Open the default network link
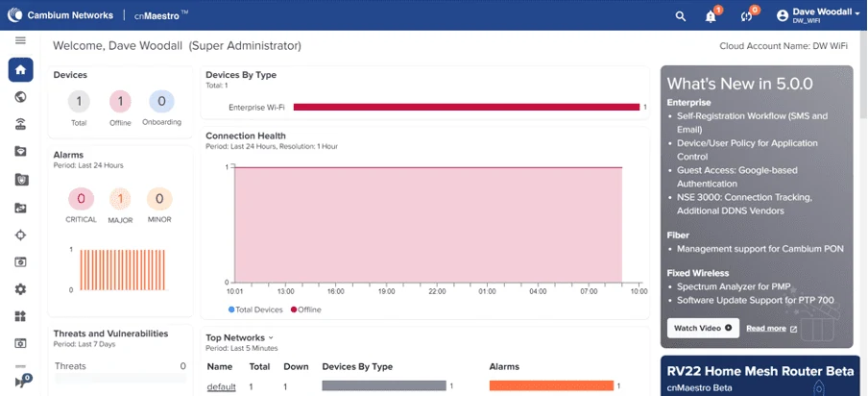 click(222, 386)
